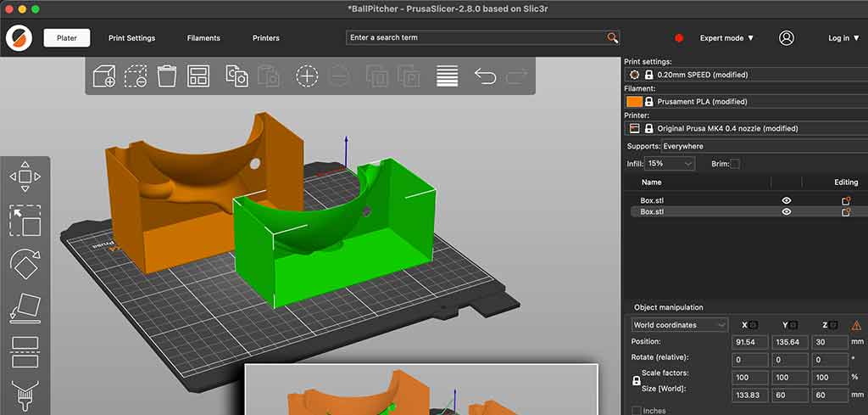Click the Position X field 91.54
This screenshot has width=868, height=415.
[750, 342]
